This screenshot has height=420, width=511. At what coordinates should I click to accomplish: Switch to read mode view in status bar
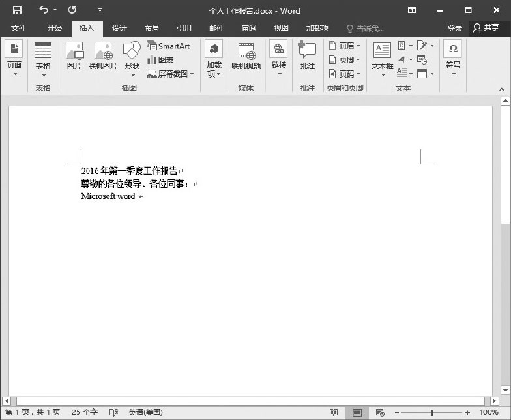[x=334, y=413]
